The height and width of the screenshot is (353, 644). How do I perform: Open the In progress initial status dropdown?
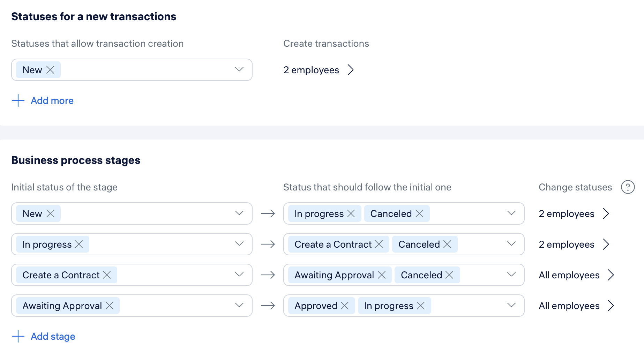(239, 244)
